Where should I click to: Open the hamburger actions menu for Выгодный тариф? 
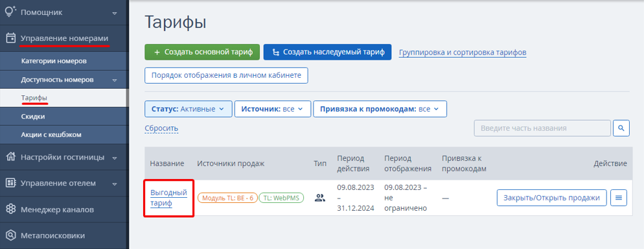(619, 198)
